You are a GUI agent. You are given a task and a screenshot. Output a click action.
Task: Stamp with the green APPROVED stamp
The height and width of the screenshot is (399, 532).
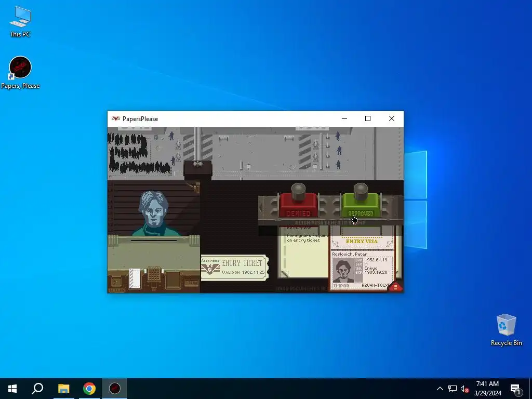point(361,205)
